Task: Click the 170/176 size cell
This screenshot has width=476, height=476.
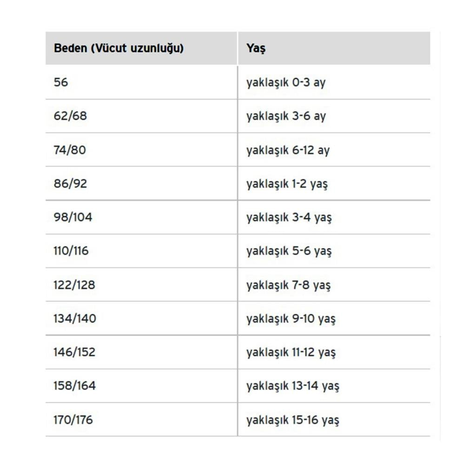Action: [x=73, y=420]
